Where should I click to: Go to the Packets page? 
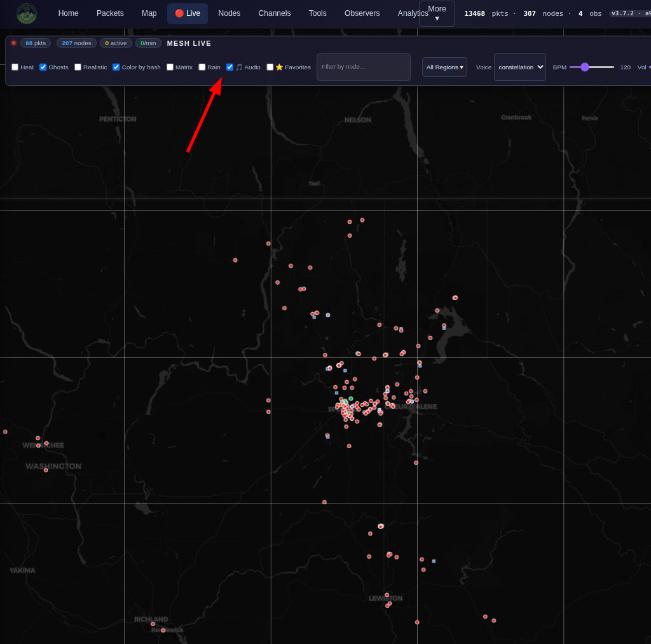[x=110, y=13]
